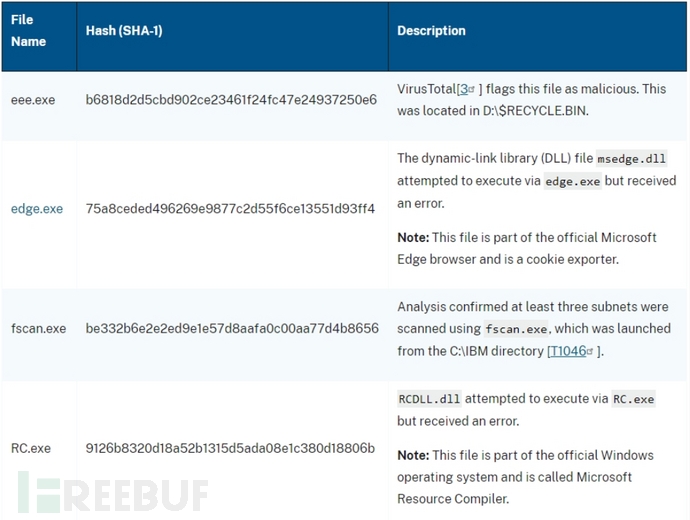Click the msedge.dll inline code text
Screen dimensions: 690x520
[x=631, y=158]
